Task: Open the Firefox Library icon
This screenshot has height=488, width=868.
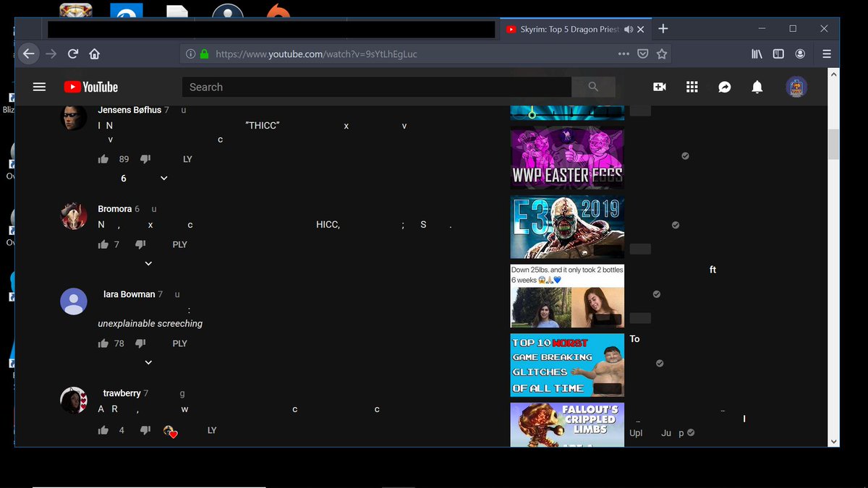Action: (x=757, y=53)
